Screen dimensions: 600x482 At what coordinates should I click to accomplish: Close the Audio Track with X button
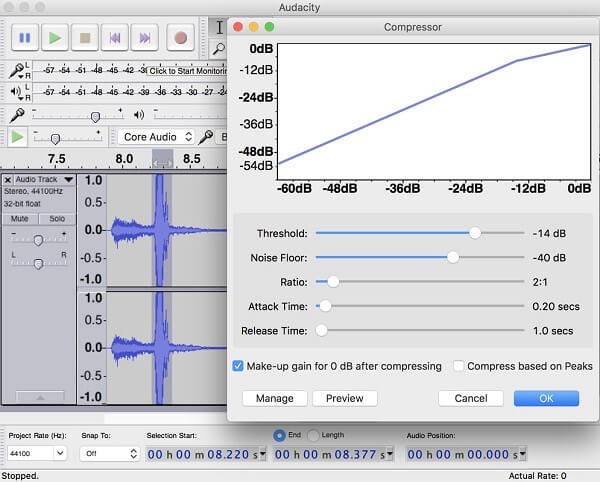[x=8, y=179]
